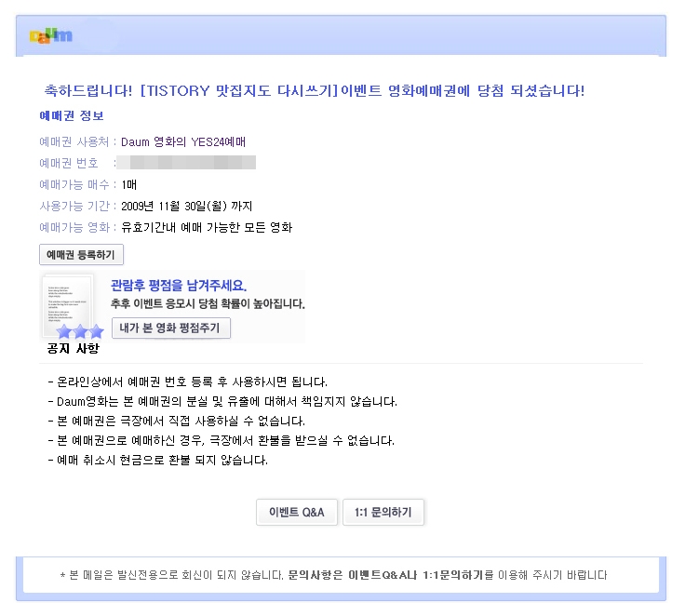The width and height of the screenshot is (685, 616).
Task: Click the 예매가능 매수 value 1매
Action: click(x=128, y=185)
